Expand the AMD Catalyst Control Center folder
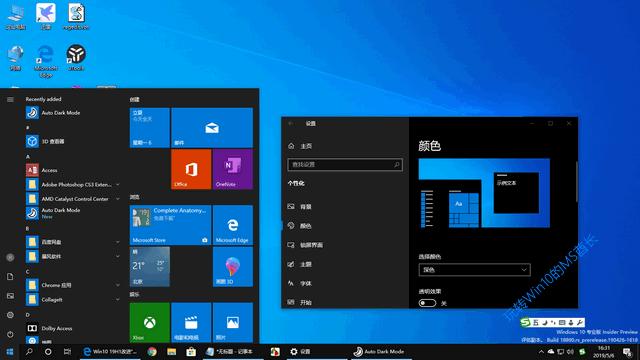This screenshot has width=640, height=360. click(118, 199)
